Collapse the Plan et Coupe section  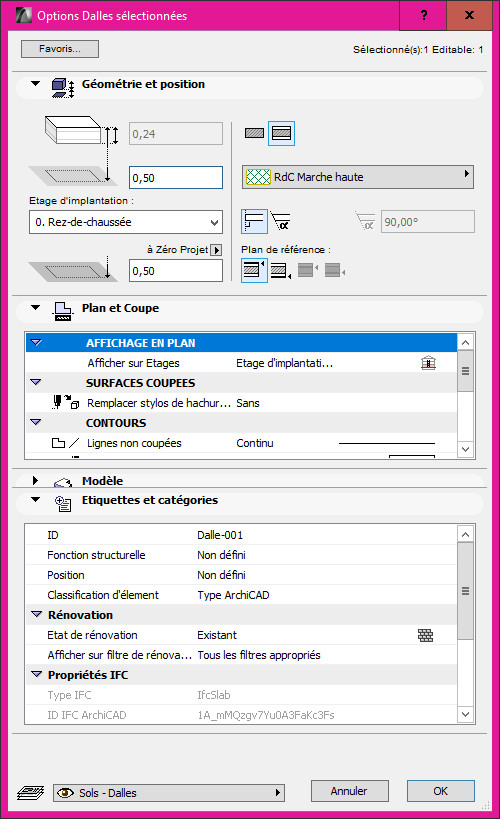coord(36,308)
